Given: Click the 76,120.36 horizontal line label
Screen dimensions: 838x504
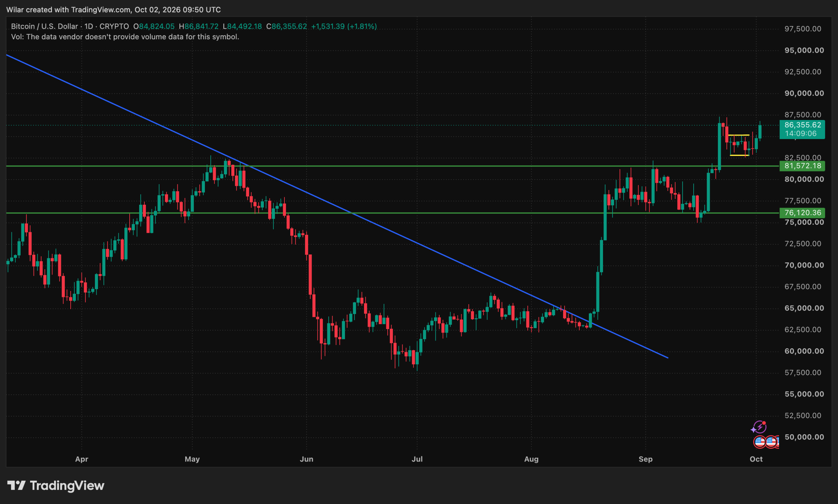Looking at the screenshot, I should tap(803, 213).
